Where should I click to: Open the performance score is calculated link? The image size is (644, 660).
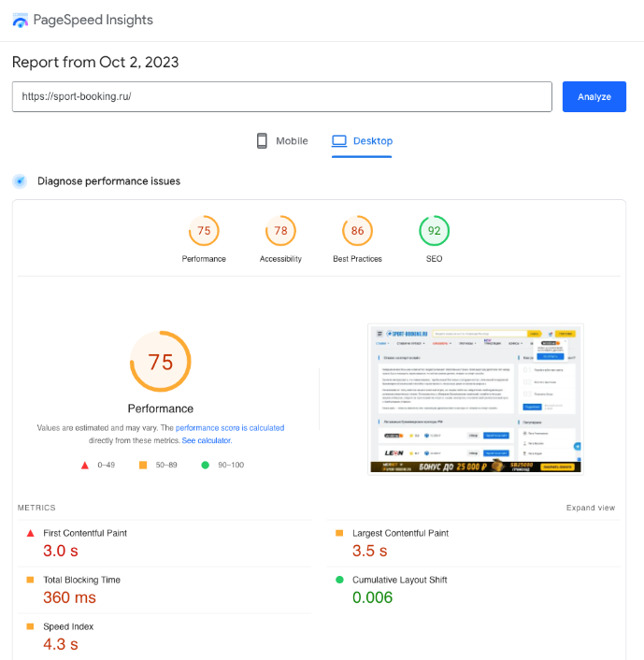230,428
